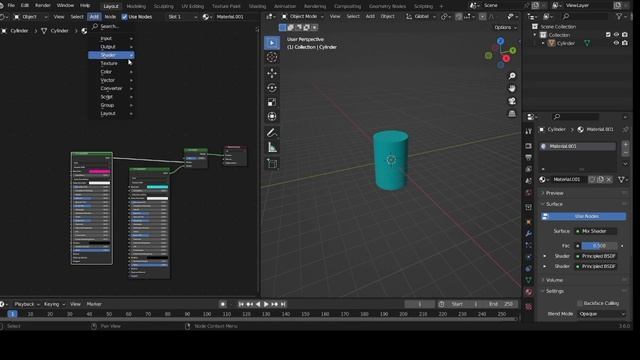
Task: Click the new material duplicate icon
Action: click(600, 180)
